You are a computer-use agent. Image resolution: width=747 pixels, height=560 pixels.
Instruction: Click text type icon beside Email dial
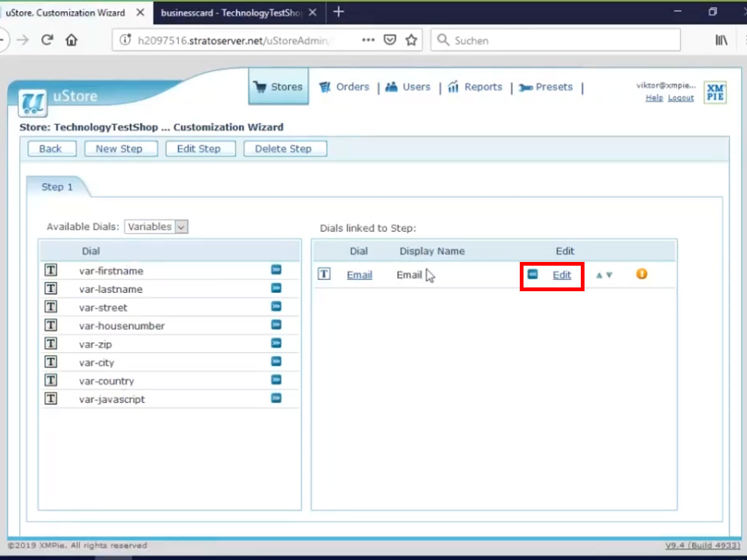[x=324, y=274]
